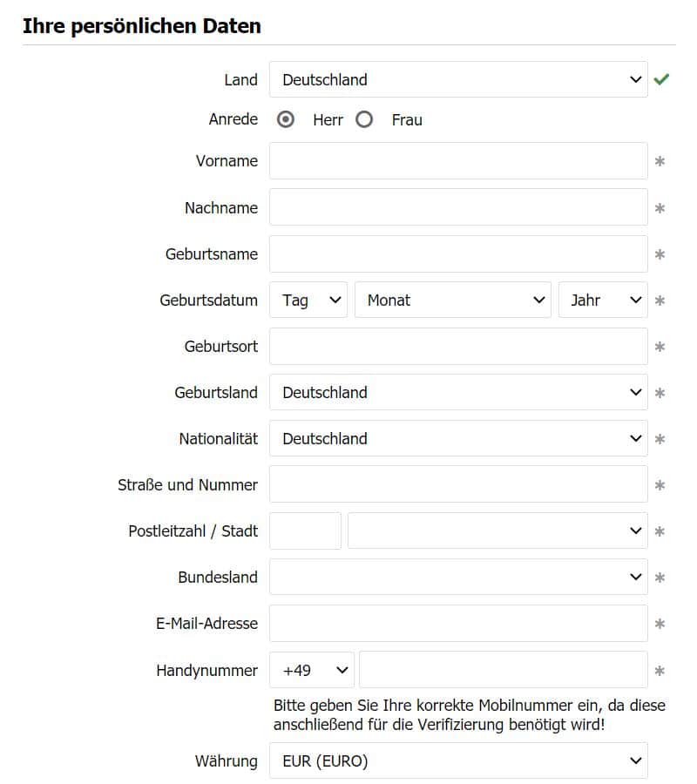Open the '+49' country code dropdown
This screenshot has height=784, width=697.
pyautogui.click(x=310, y=670)
